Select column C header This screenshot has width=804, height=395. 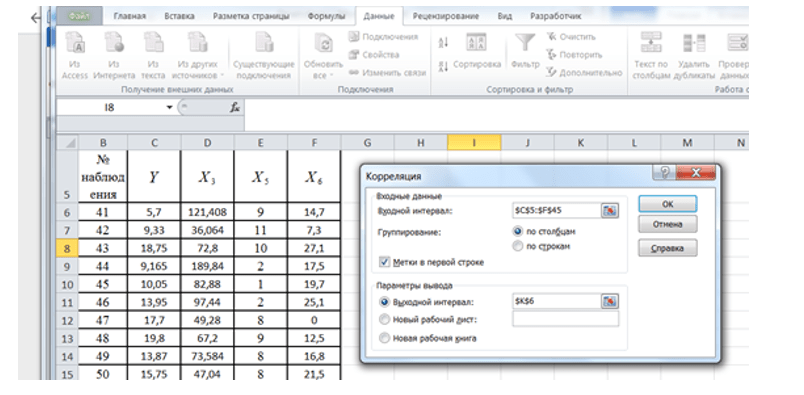tap(154, 143)
